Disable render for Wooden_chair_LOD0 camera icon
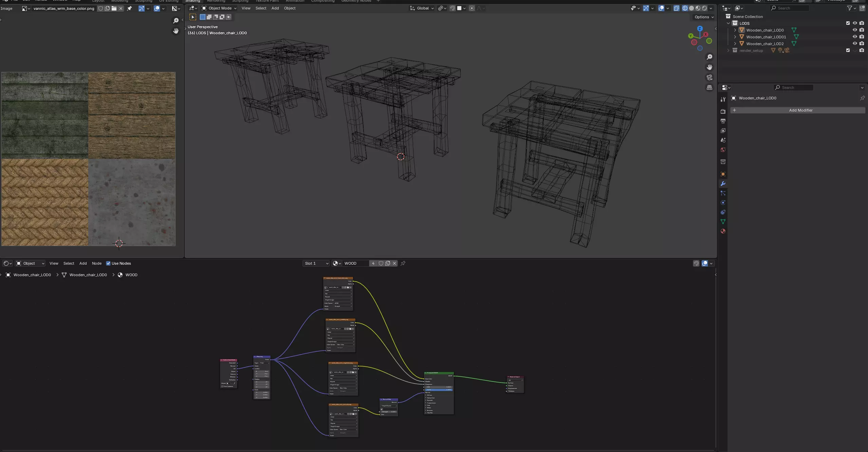Viewport: 868px width, 452px height. coord(862,30)
